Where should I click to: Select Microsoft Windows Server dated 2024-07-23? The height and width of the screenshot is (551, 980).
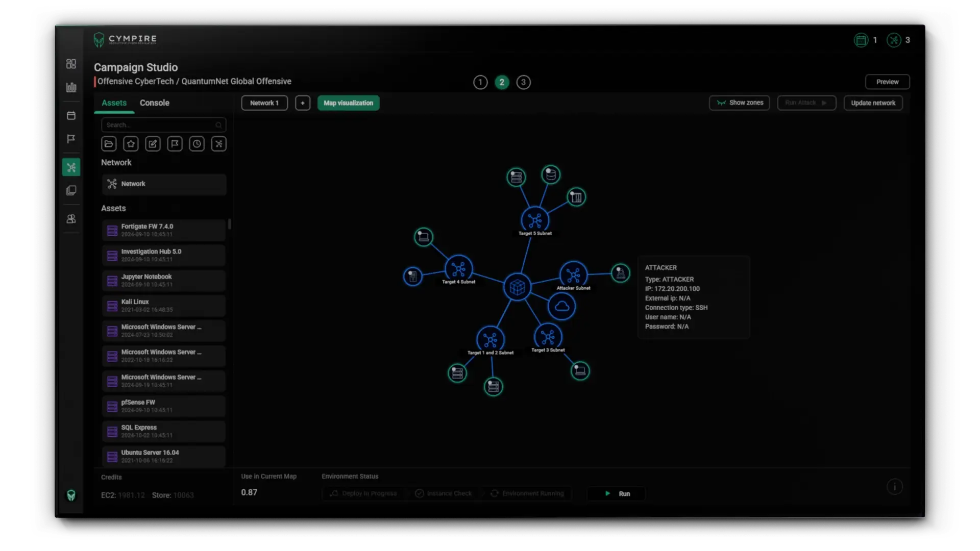[163, 331]
